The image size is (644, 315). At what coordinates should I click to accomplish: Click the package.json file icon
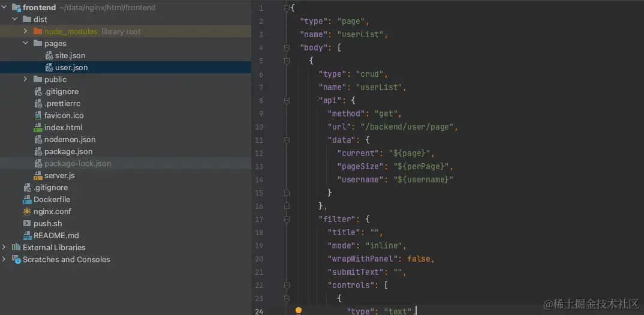(38, 151)
